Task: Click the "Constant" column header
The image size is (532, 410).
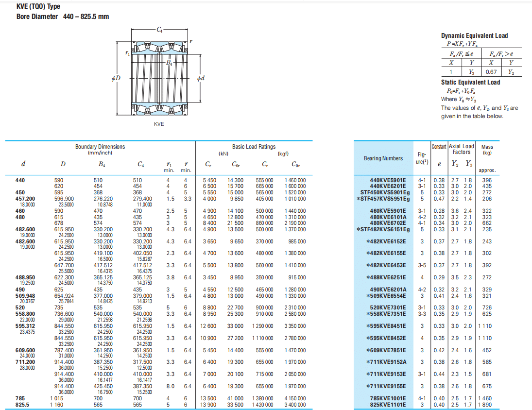Action: click(x=439, y=146)
